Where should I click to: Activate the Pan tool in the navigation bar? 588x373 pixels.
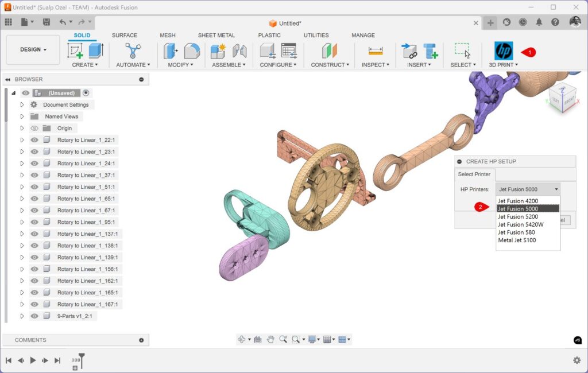pyautogui.click(x=269, y=339)
